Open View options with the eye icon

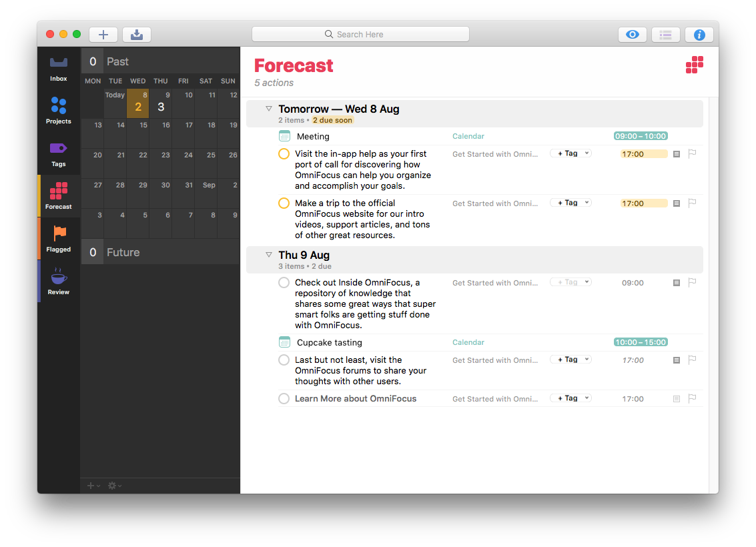pos(632,35)
